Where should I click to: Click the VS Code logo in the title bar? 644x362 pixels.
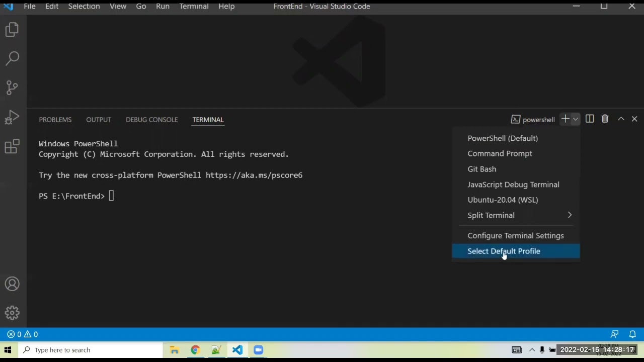[9, 7]
